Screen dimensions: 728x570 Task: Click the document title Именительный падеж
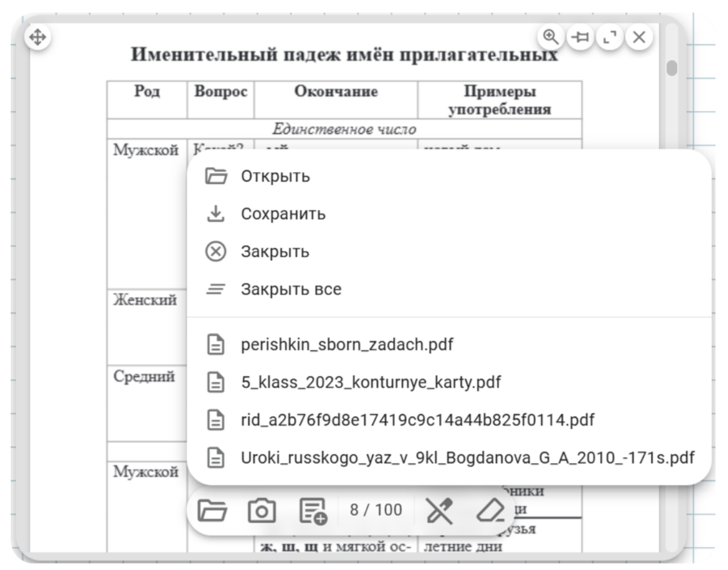click(x=344, y=54)
